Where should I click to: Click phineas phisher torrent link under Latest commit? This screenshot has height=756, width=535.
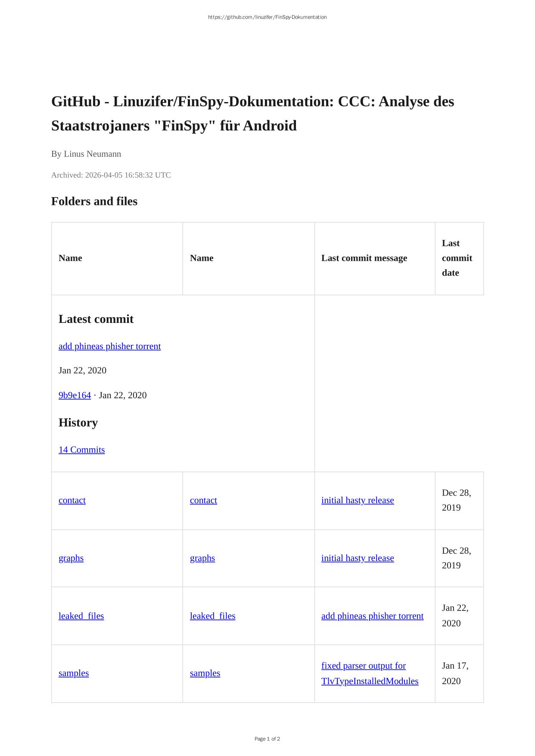coord(109,346)
